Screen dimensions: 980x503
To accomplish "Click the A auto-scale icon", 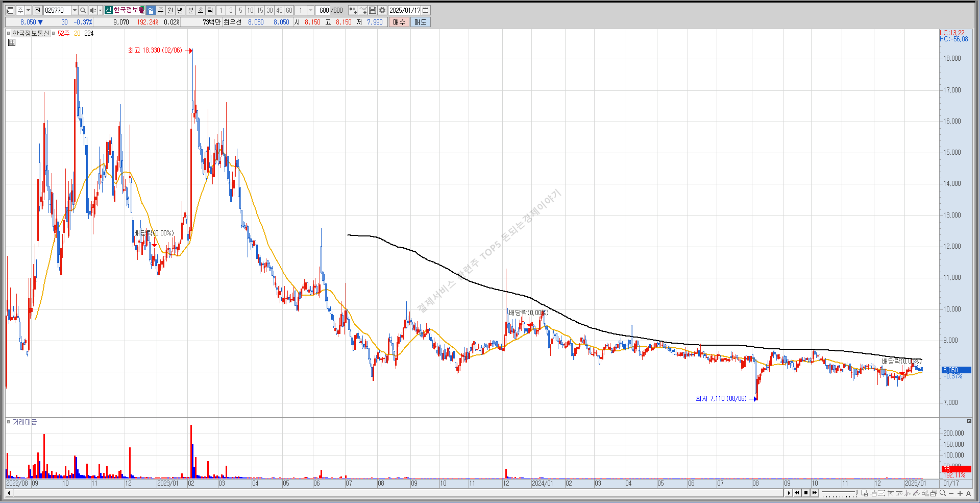I will pos(968,493).
